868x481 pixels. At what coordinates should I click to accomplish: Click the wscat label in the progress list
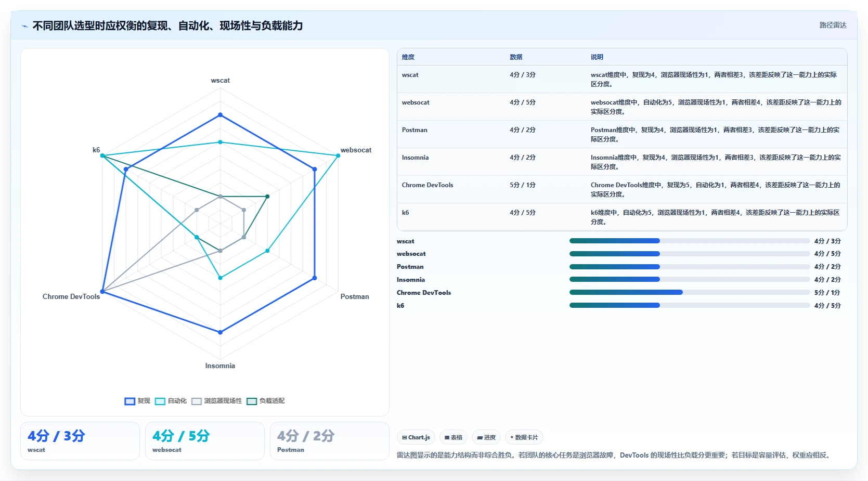pyautogui.click(x=406, y=241)
